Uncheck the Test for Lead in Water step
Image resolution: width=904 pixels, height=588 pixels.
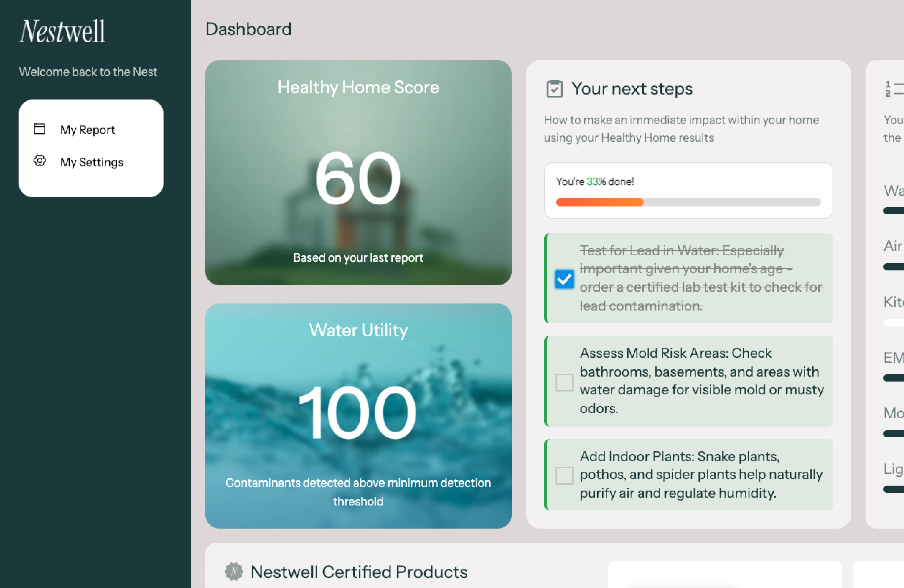pyautogui.click(x=564, y=279)
